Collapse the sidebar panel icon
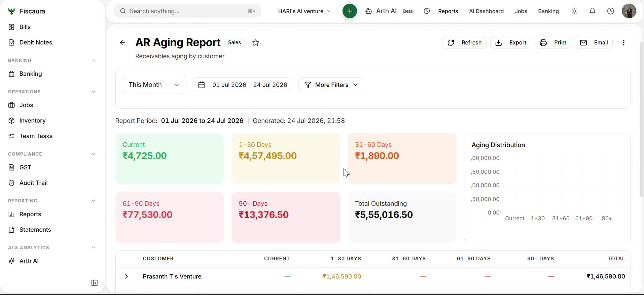The height and width of the screenshot is (295, 644). [x=95, y=283]
